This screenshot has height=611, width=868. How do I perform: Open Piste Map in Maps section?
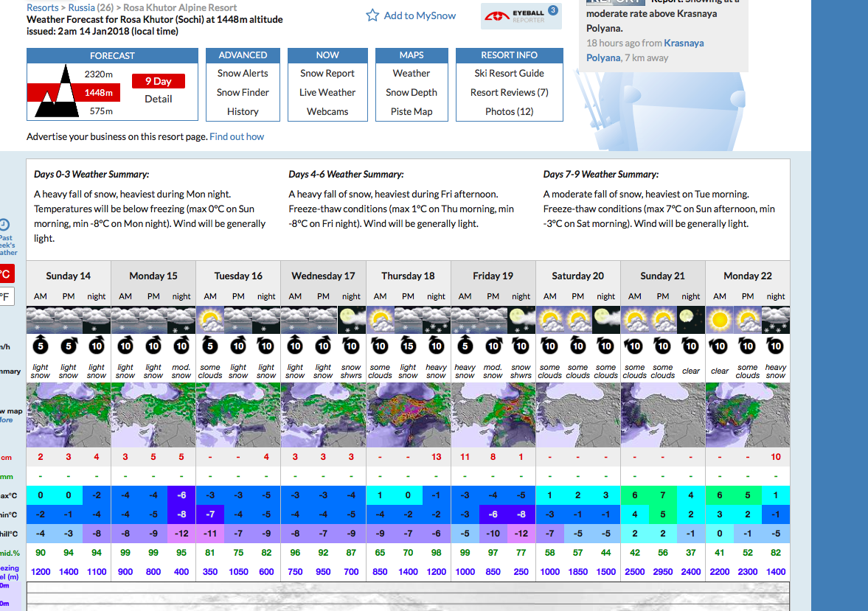[412, 111]
